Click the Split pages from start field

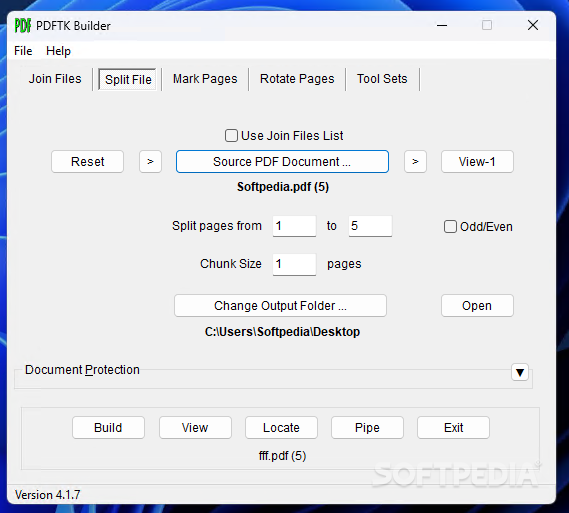click(294, 226)
